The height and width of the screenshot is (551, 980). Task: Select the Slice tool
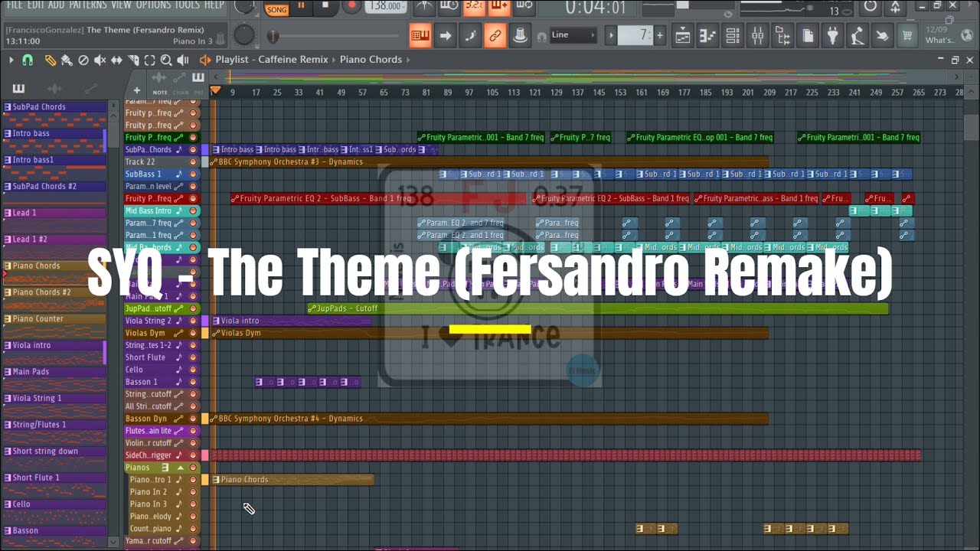[x=133, y=60]
